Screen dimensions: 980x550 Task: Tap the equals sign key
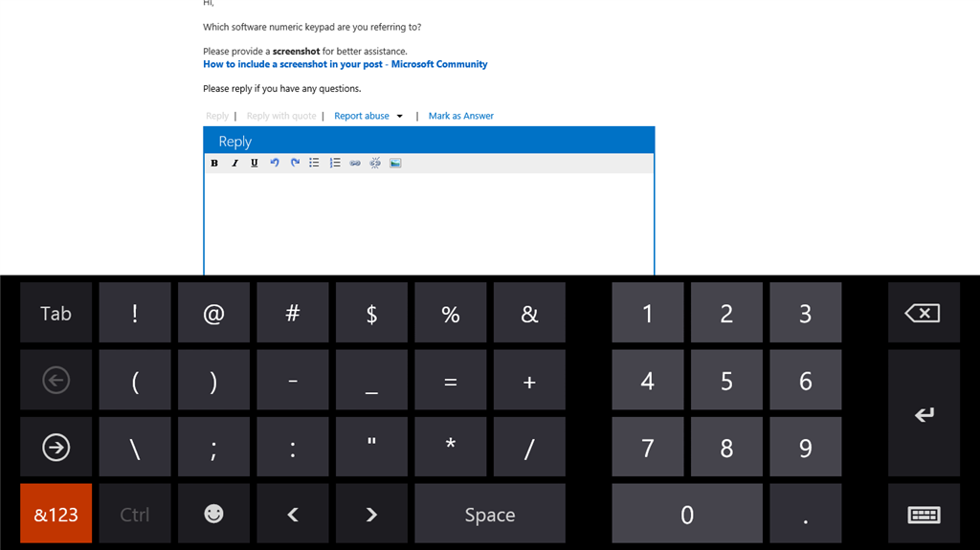click(x=451, y=380)
